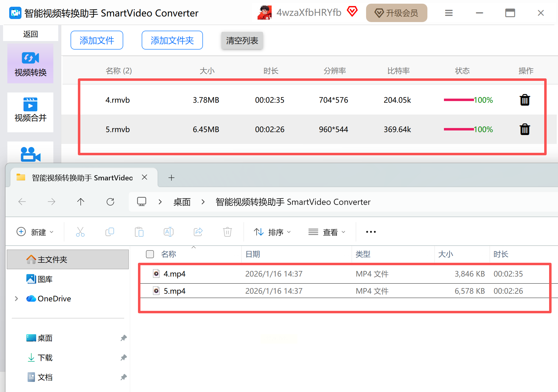Open the hamburger menu in title bar
558x392 pixels.
(449, 13)
